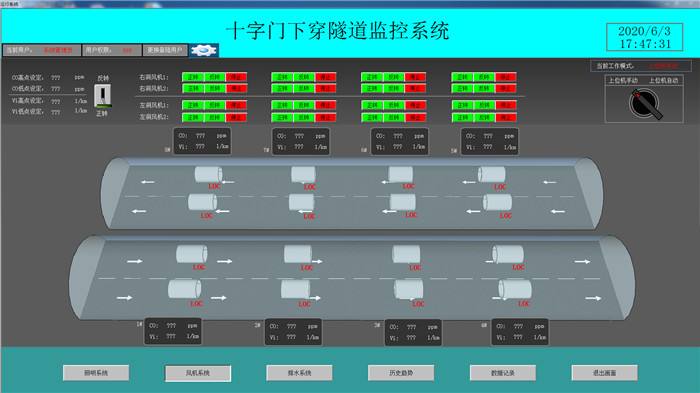Image resolution: width=700 pixels, height=393 pixels.
Task: Open the 照明系统 lighting page
Action: (x=96, y=373)
